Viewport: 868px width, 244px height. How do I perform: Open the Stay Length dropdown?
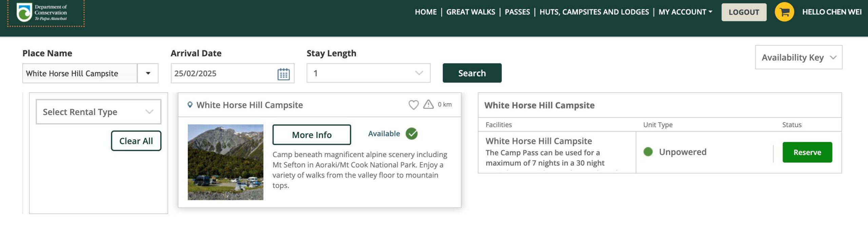point(369,73)
